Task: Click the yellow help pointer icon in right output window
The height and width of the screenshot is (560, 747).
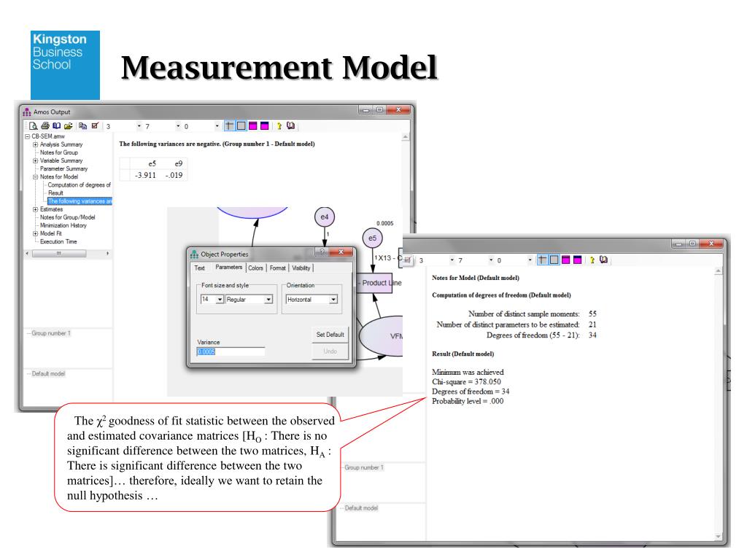Action: tap(592, 260)
